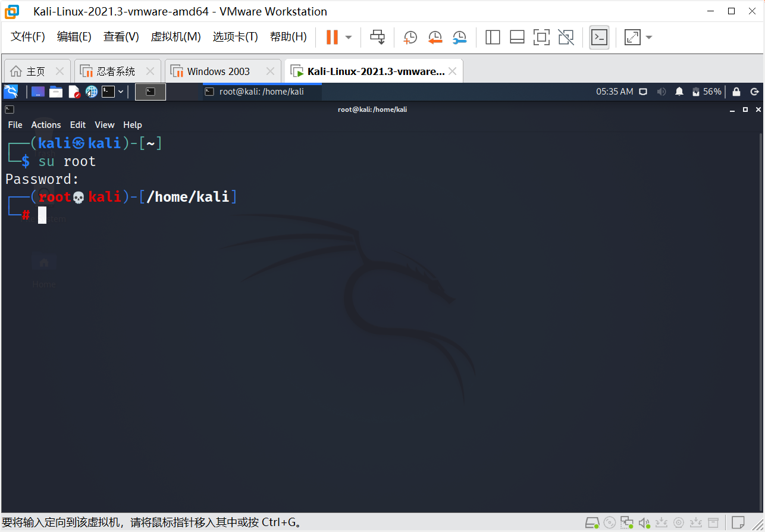Click the grayed-out archive box status icon
Image resolution: width=765 pixels, height=532 pixels.
pos(713,523)
